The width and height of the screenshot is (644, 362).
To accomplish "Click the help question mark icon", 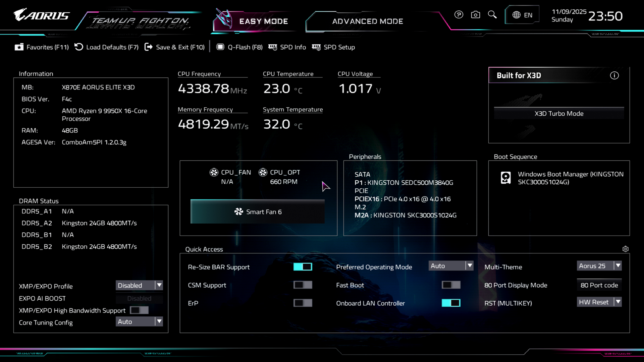I will pos(459,15).
